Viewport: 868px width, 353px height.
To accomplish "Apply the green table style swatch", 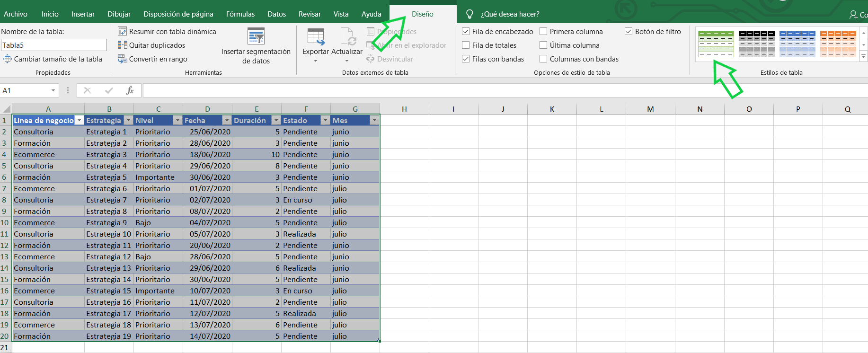I will 716,44.
